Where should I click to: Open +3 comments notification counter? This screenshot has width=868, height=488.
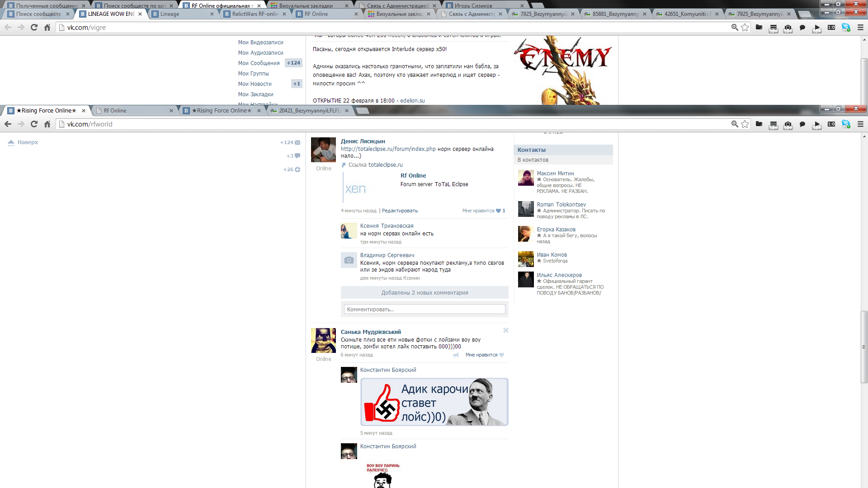click(293, 156)
